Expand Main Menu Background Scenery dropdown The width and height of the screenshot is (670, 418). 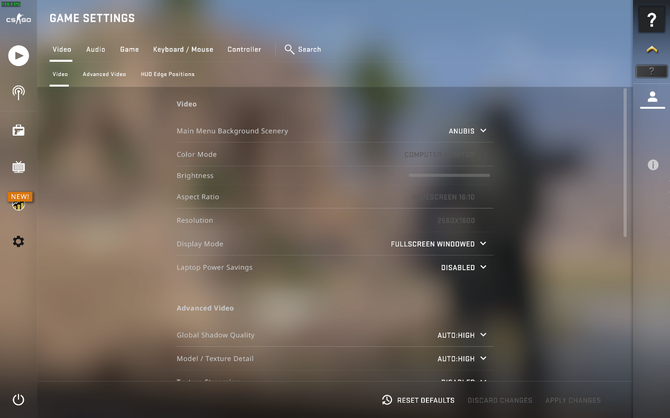tap(467, 131)
